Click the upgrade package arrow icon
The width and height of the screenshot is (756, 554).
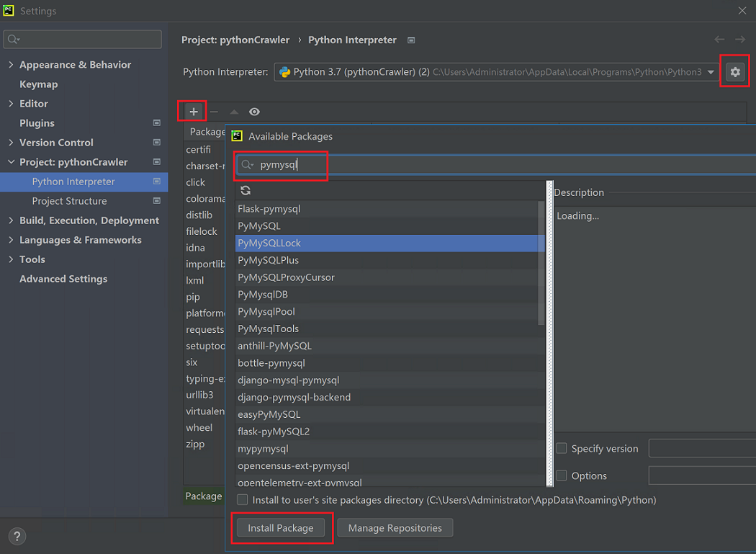coord(234,112)
